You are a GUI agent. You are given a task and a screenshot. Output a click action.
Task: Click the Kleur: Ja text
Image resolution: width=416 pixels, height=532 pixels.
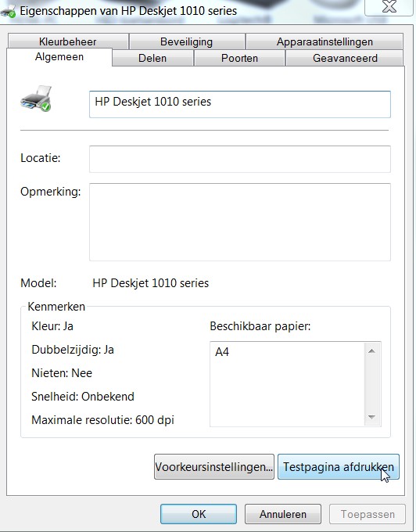coord(52,326)
